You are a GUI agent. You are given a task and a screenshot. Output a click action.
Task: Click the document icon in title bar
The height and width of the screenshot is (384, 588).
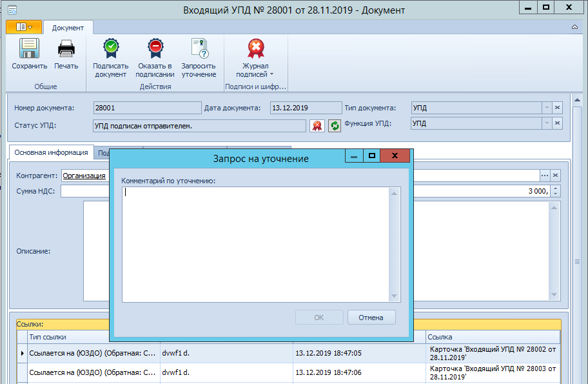pyautogui.click(x=12, y=10)
